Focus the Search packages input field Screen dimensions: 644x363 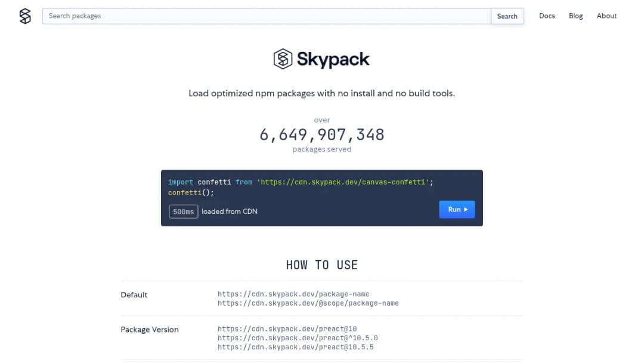point(267,16)
